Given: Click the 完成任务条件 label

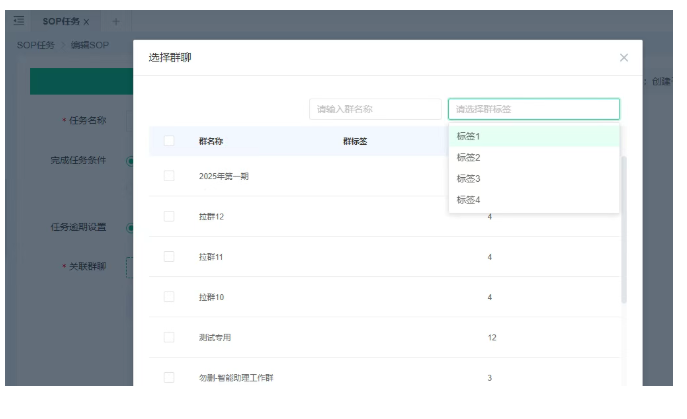Looking at the screenshot, I should [78, 160].
